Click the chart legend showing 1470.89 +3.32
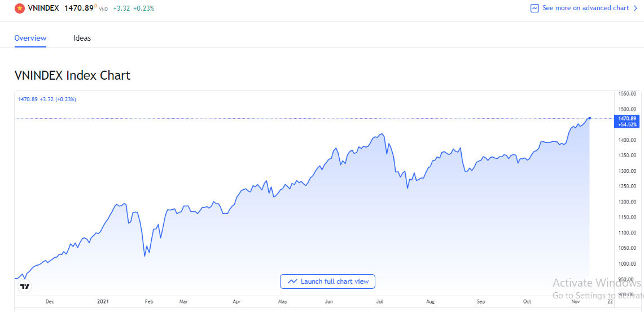The height and width of the screenshot is (312, 644). pyautogui.click(x=47, y=99)
